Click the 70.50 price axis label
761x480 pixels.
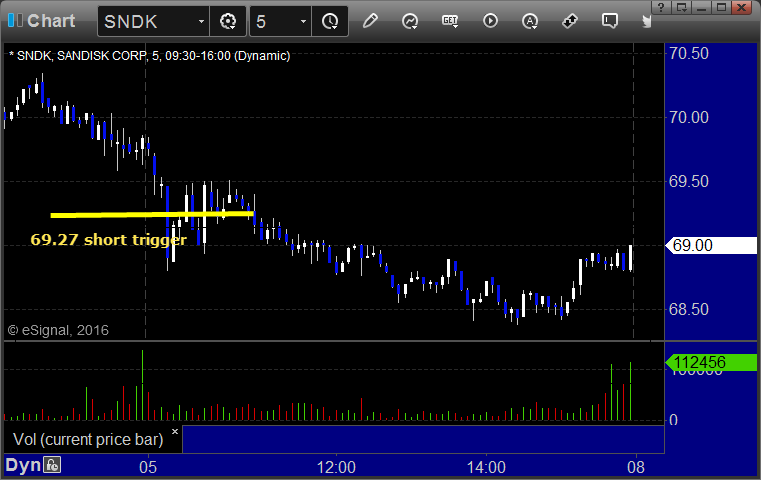click(x=689, y=53)
